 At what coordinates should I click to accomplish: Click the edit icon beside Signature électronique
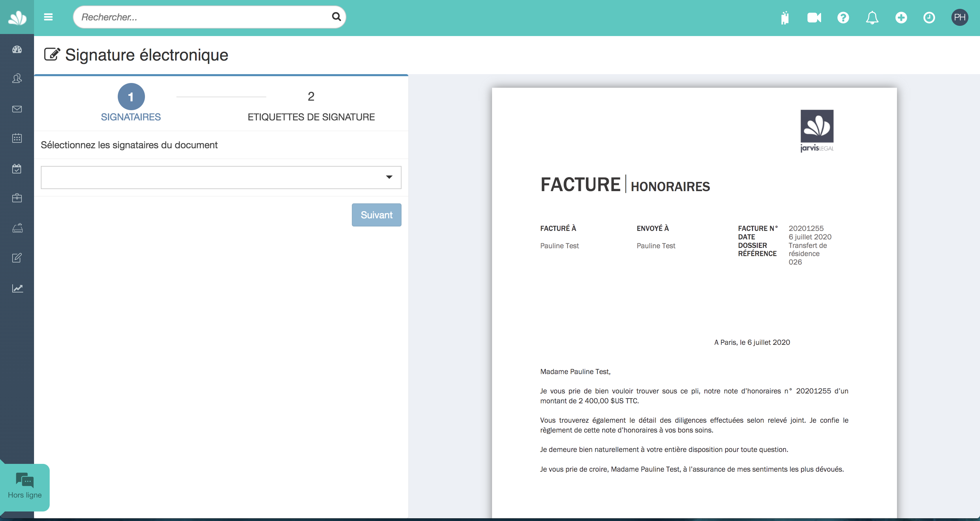(x=52, y=54)
